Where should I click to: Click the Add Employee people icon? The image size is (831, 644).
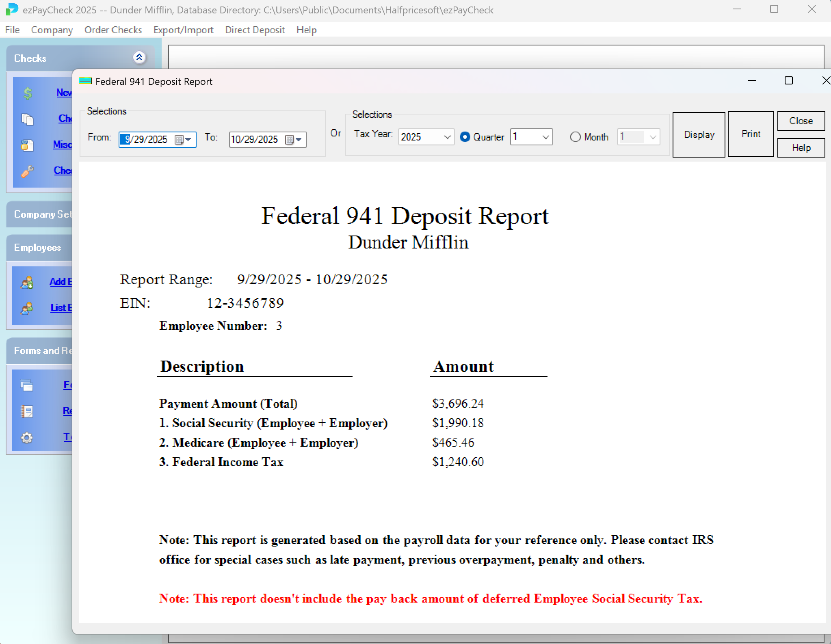(27, 283)
